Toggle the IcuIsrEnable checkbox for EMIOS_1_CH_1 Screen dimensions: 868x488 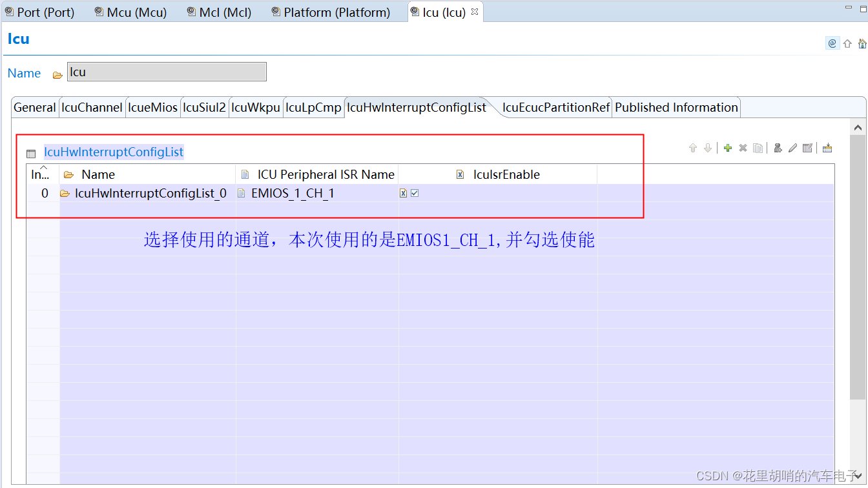coord(415,193)
